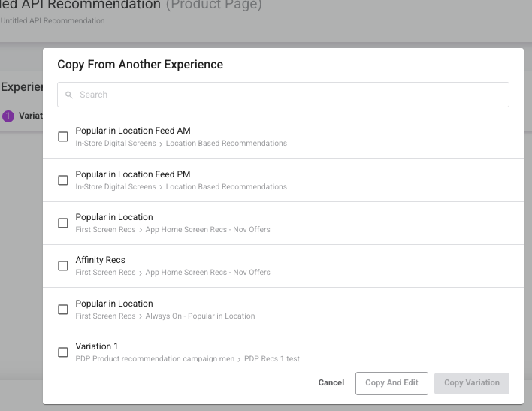532x411 pixels.
Task: Check the Popular in Location Feed AM box
Action: 63,137
